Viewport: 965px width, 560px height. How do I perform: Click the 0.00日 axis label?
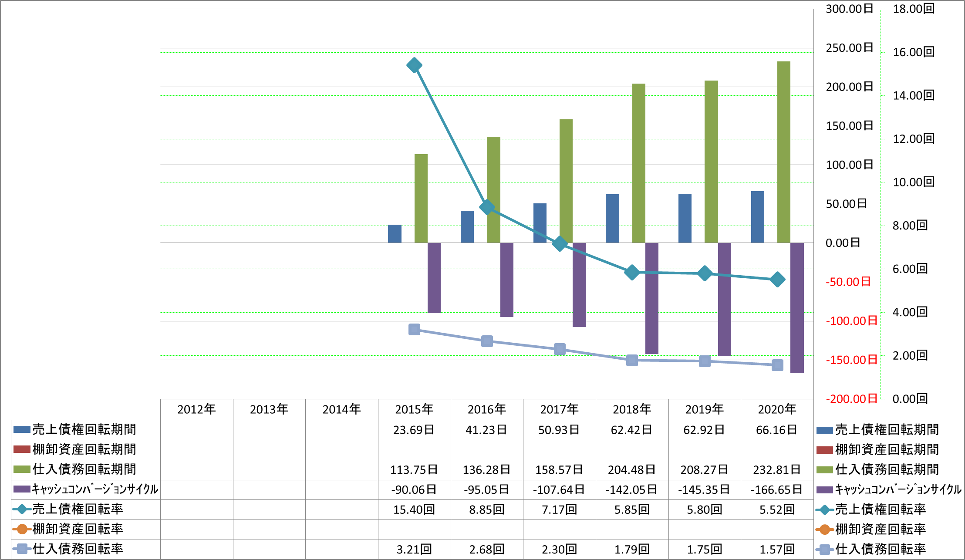[843, 243]
